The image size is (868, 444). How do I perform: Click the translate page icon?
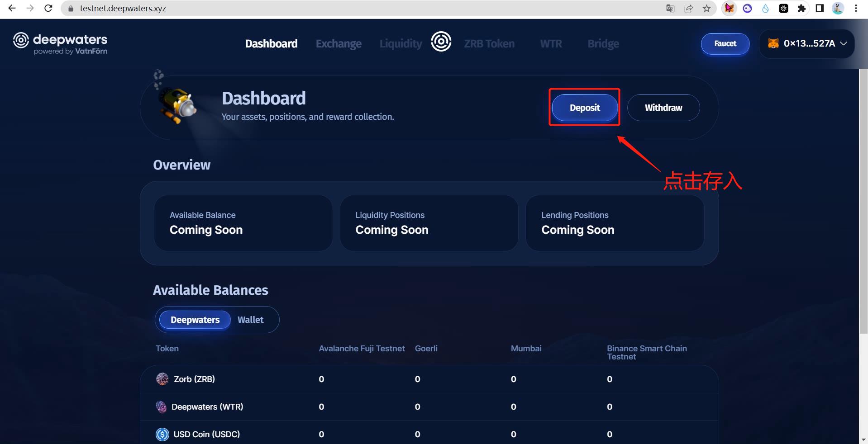[670, 8]
